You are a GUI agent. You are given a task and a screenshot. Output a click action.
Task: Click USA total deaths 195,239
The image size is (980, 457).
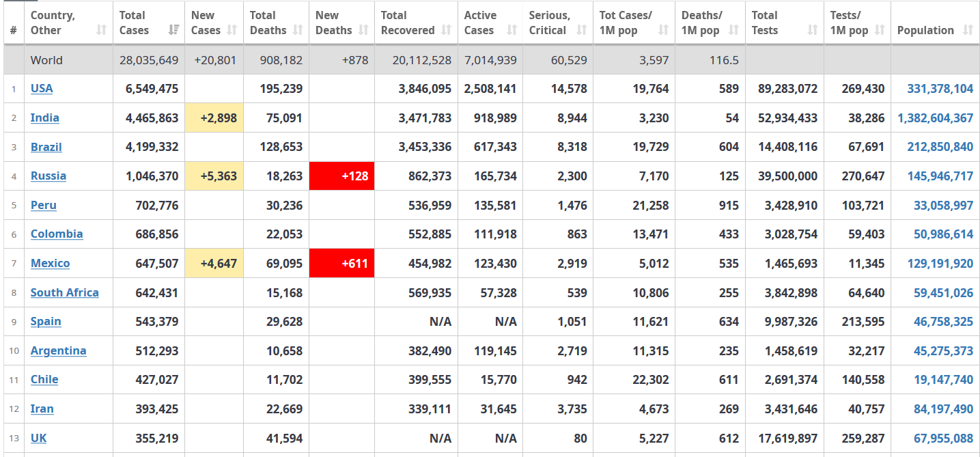(x=281, y=89)
